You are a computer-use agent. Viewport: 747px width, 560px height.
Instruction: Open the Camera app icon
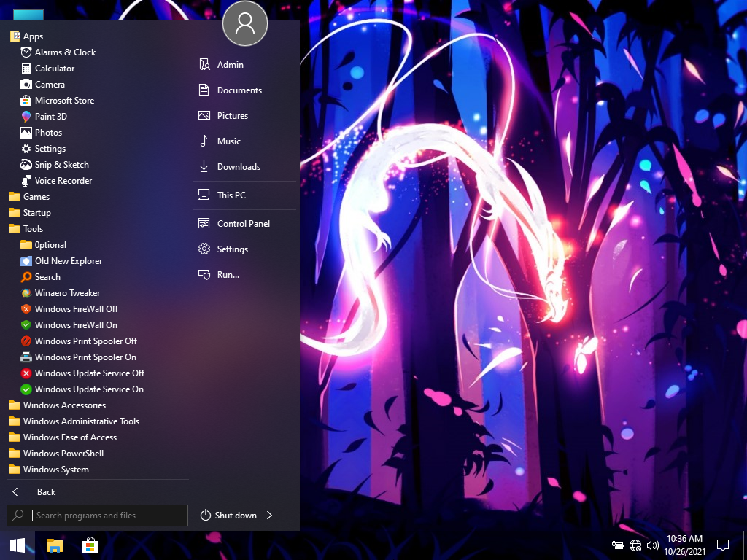[26, 85]
